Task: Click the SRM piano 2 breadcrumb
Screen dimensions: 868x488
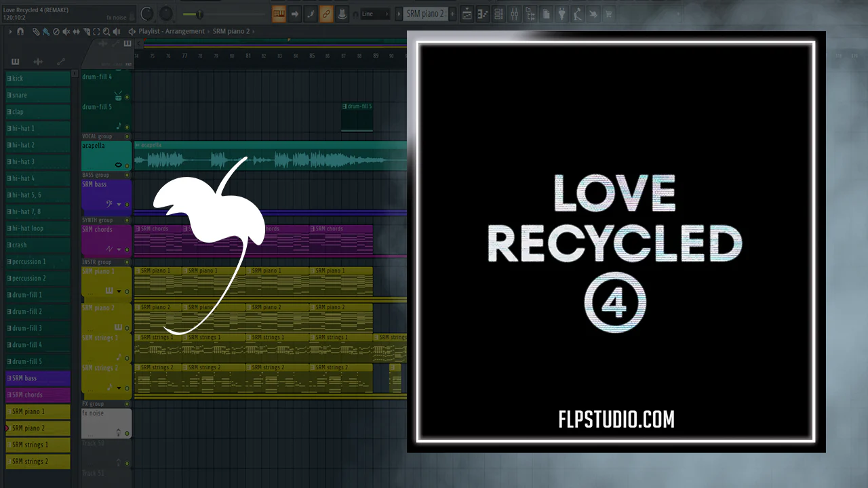Action: (x=231, y=31)
